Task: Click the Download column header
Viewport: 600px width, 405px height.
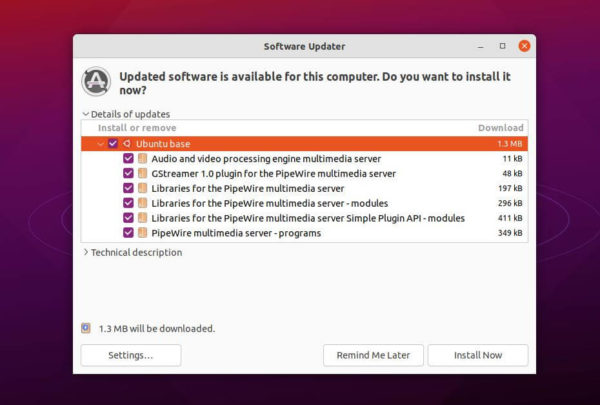Action: point(501,128)
